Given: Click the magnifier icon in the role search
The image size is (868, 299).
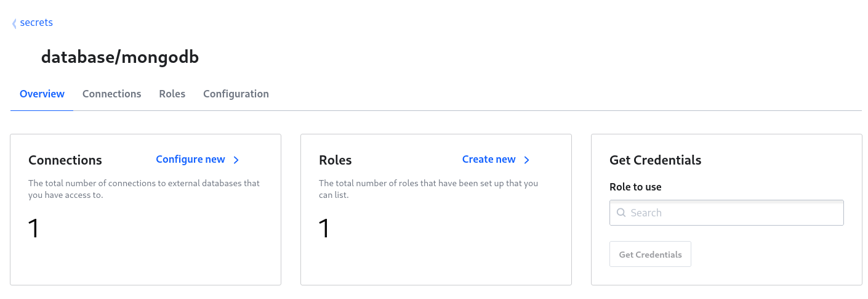Looking at the screenshot, I should [621, 213].
